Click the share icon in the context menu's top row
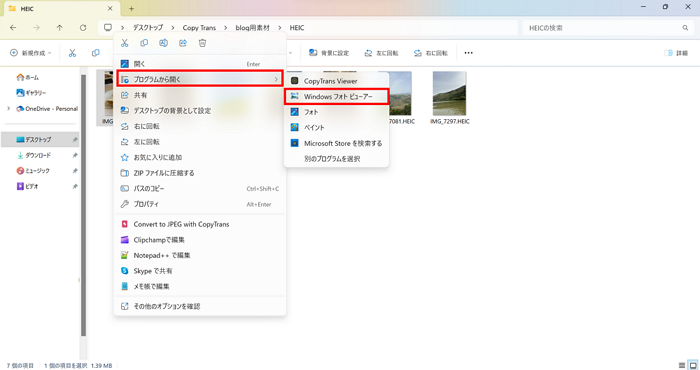Image resolution: width=700 pixels, height=370 pixels. (x=183, y=43)
